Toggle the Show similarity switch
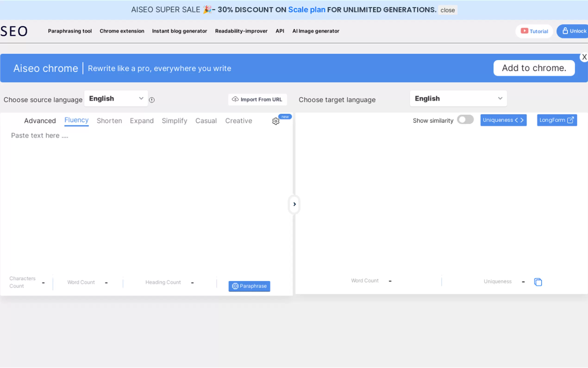Screen dimensions: 588x368 pyautogui.click(x=465, y=120)
